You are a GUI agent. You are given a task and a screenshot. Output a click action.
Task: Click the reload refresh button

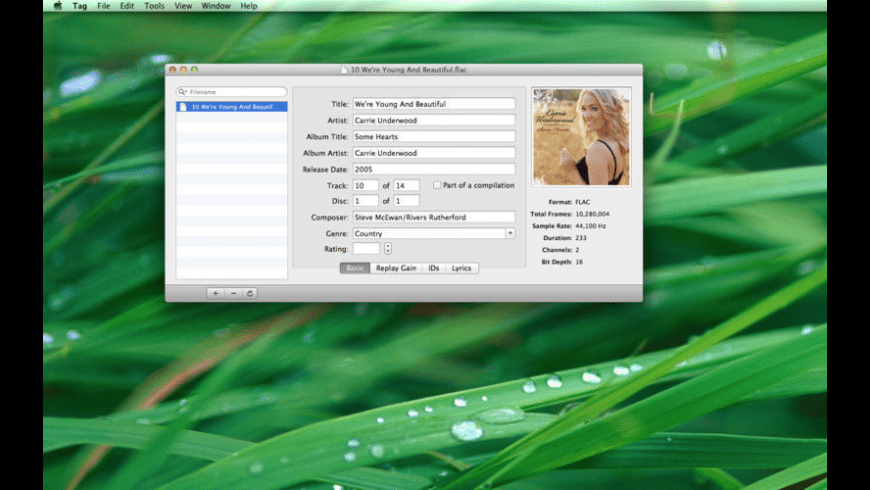[x=250, y=293]
